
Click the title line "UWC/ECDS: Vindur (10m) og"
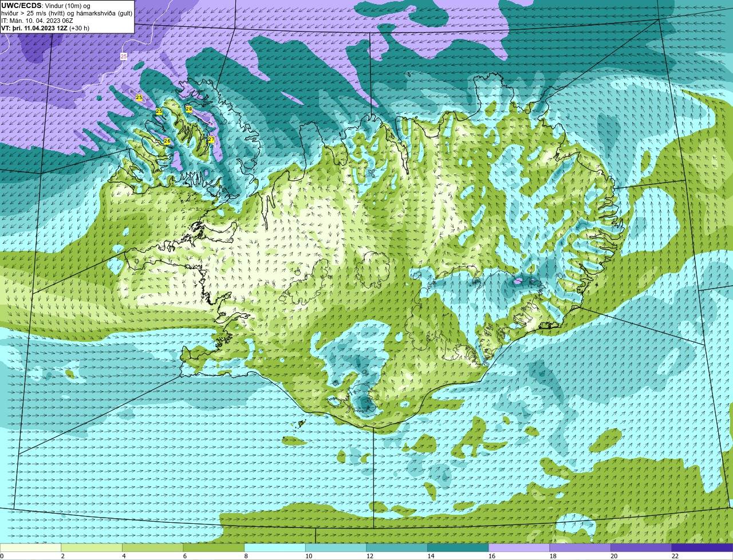click(x=46, y=6)
